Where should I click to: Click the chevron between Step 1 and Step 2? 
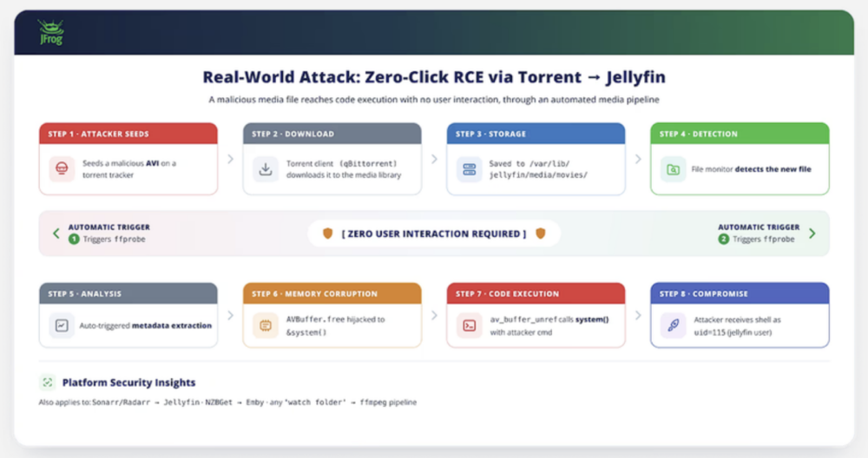[230, 160]
